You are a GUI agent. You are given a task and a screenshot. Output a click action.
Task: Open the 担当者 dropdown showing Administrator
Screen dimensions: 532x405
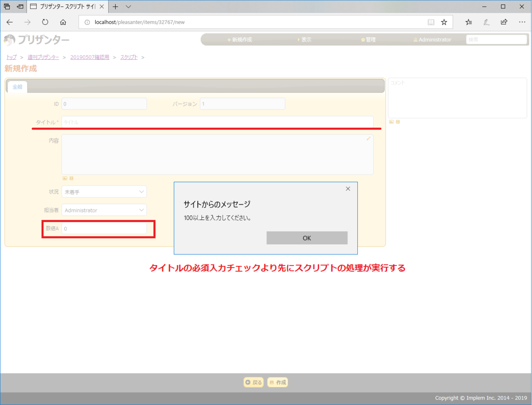[x=104, y=210]
